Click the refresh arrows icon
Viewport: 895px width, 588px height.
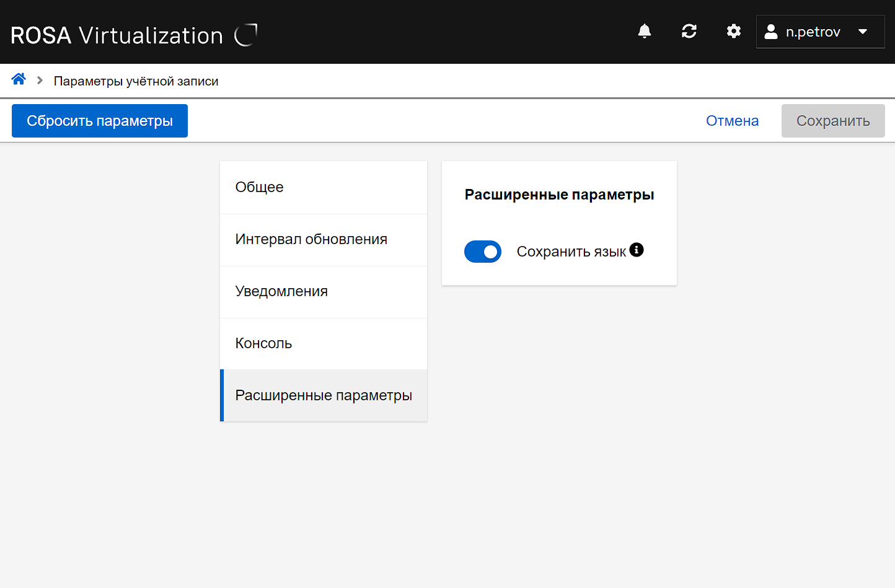point(689,32)
